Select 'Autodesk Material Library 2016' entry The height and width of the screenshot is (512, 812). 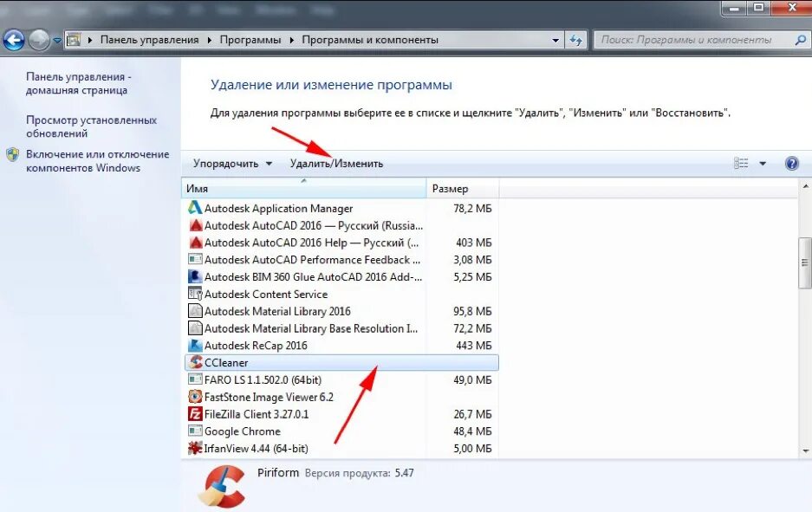(341, 311)
